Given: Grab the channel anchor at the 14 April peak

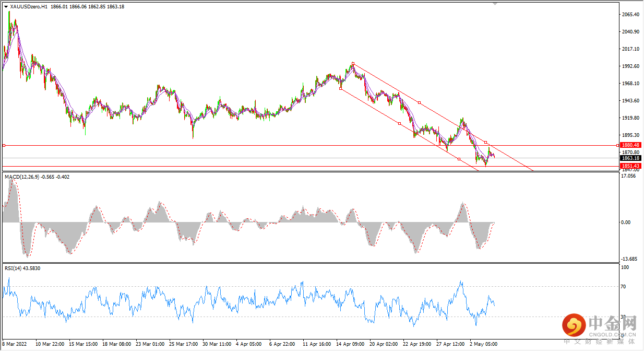Looking at the screenshot, I should [x=353, y=63].
